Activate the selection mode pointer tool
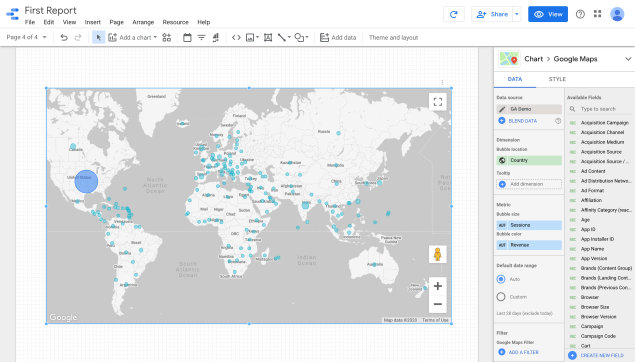635x362 pixels. 98,38
